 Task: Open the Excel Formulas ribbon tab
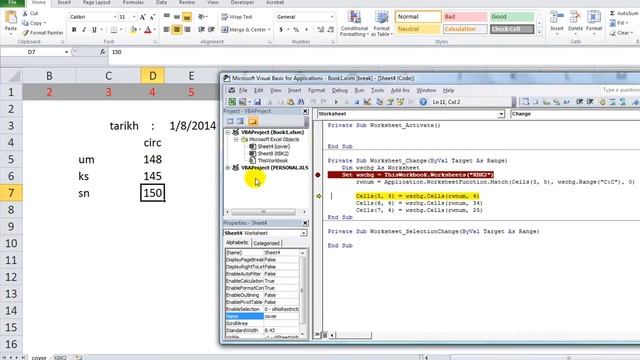click(133, 2)
